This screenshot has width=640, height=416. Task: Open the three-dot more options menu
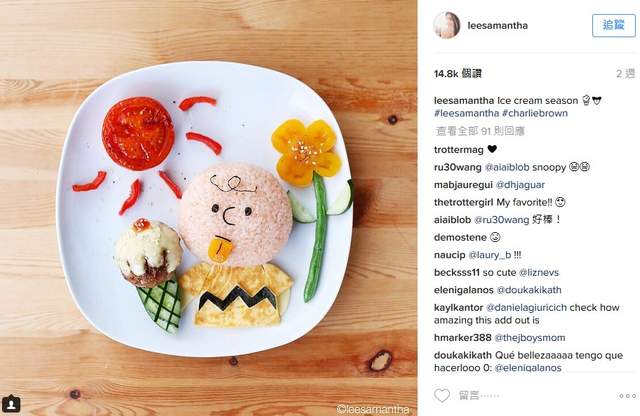coord(627,396)
